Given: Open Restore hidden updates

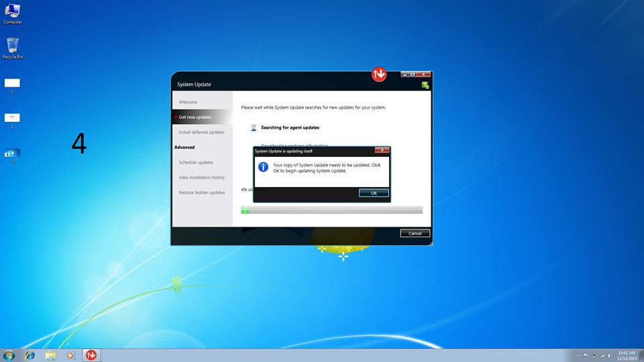Looking at the screenshot, I should pyautogui.click(x=202, y=192).
